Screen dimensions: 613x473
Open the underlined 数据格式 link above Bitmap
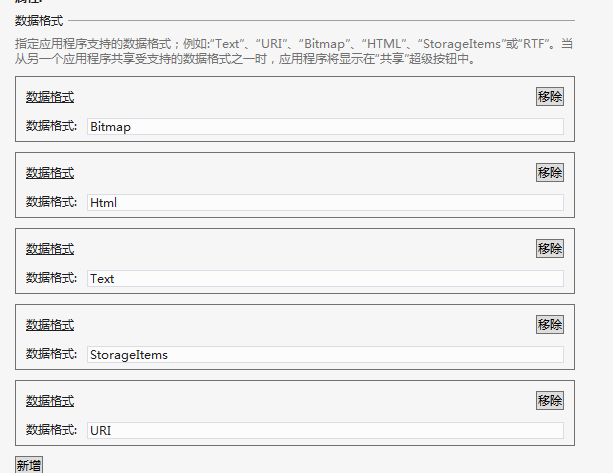click(x=50, y=97)
